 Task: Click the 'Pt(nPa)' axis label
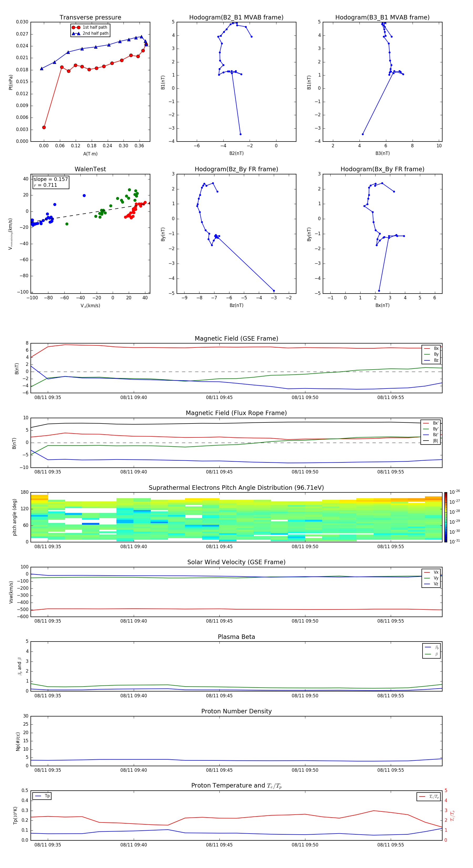coord(11,82)
